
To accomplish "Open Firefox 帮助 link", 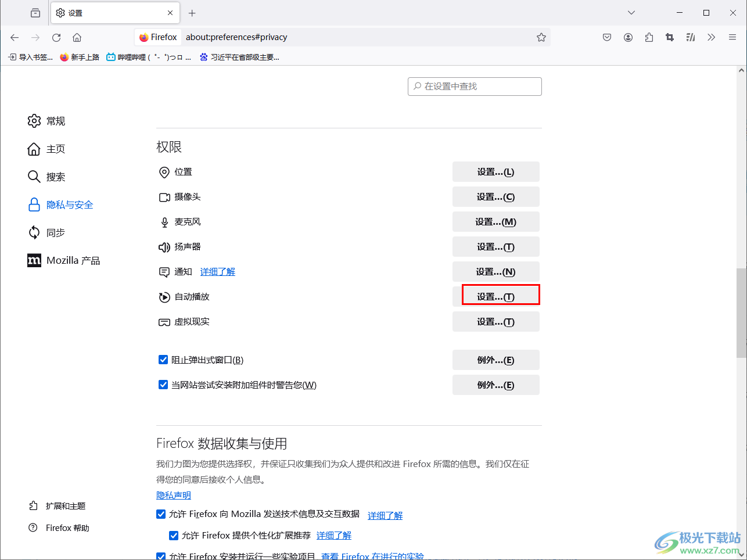I will [59, 528].
